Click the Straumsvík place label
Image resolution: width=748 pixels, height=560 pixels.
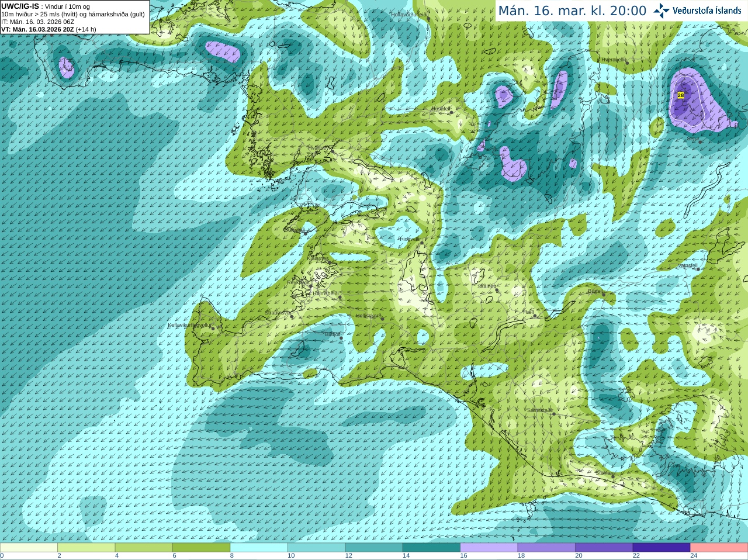[x=277, y=313]
